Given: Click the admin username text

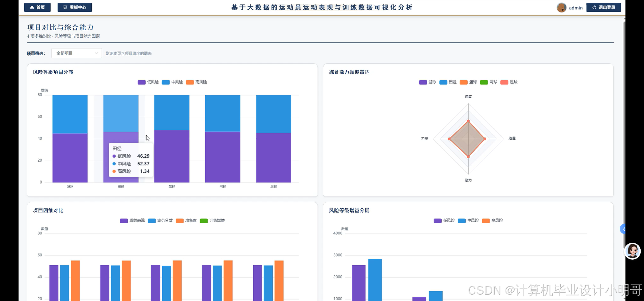Looking at the screenshot, I should point(576,8).
